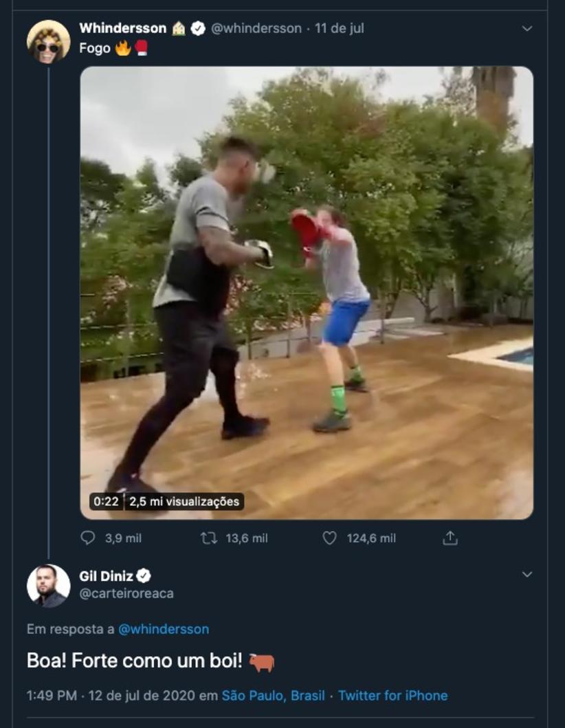The width and height of the screenshot is (565, 728).
Task: Open Whindersson's profile picture
Action: pyautogui.click(x=48, y=41)
